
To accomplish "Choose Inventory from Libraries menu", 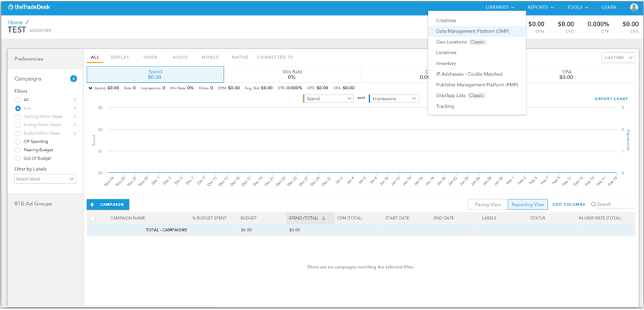I will coord(446,64).
